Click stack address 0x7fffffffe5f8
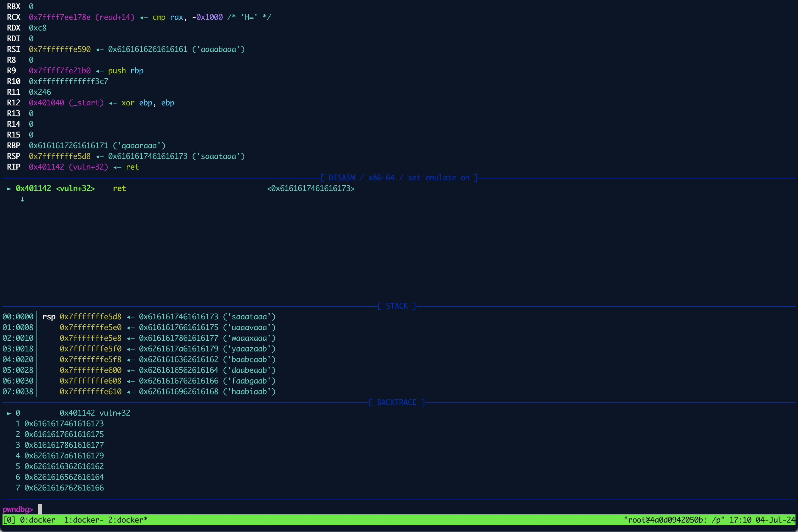Viewport: 798px width, 532px height. click(x=91, y=359)
